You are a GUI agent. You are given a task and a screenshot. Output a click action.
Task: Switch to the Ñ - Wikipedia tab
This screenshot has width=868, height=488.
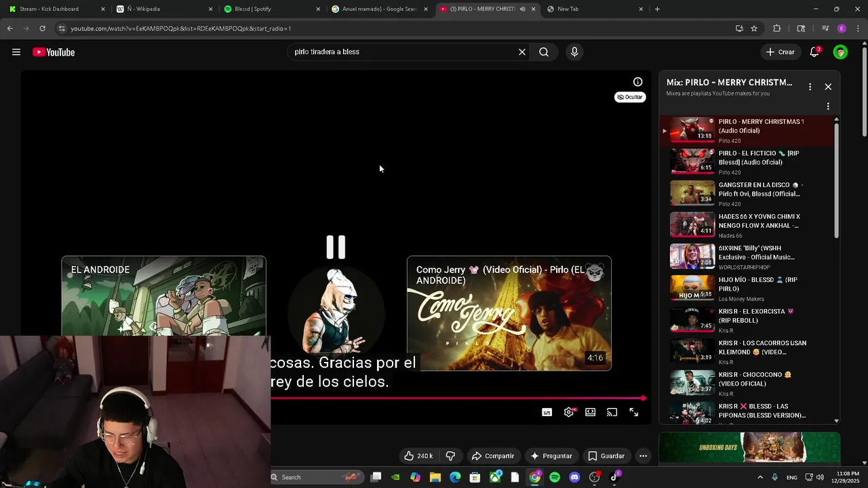(163, 9)
